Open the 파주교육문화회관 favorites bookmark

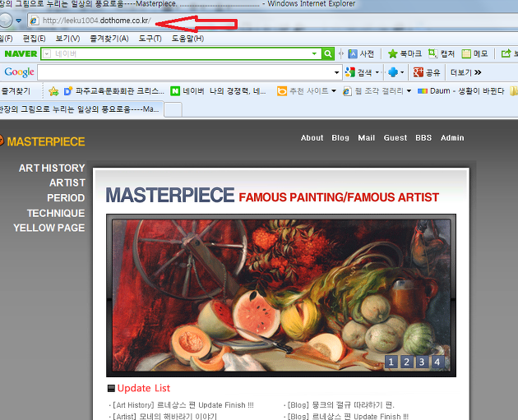(x=114, y=91)
